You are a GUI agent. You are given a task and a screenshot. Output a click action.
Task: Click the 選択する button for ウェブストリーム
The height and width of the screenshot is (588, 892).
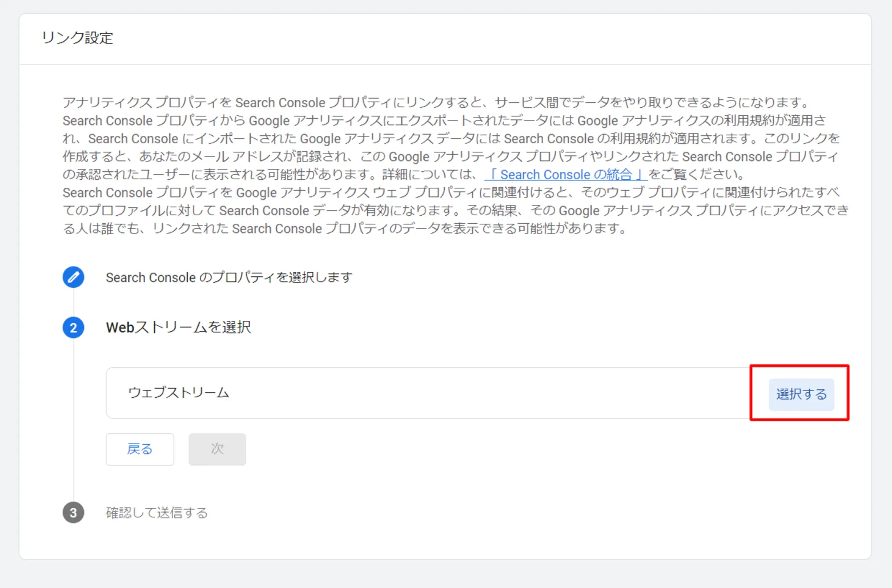pos(801,394)
